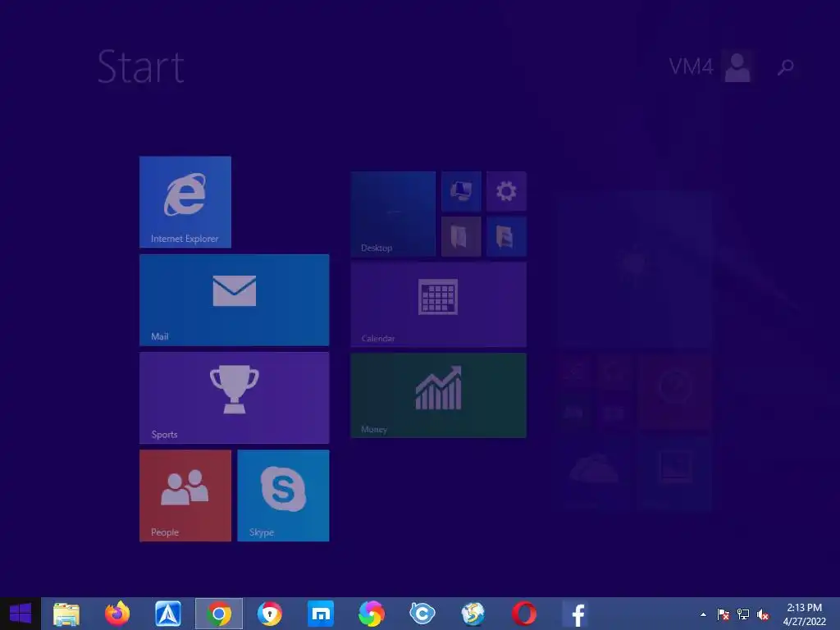
Task: Open the Internet Explorer tile
Action: pyautogui.click(x=185, y=202)
